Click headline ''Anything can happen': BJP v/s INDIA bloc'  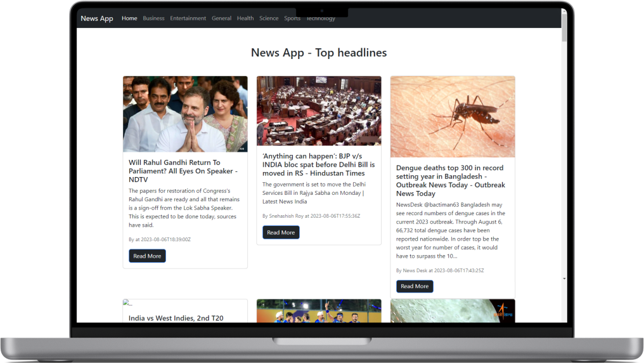pyautogui.click(x=319, y=164)
